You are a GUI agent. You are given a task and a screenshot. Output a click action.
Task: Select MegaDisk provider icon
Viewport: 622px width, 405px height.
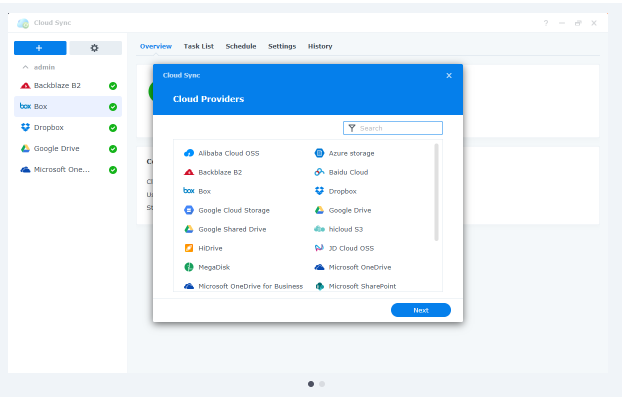[188, 267]
